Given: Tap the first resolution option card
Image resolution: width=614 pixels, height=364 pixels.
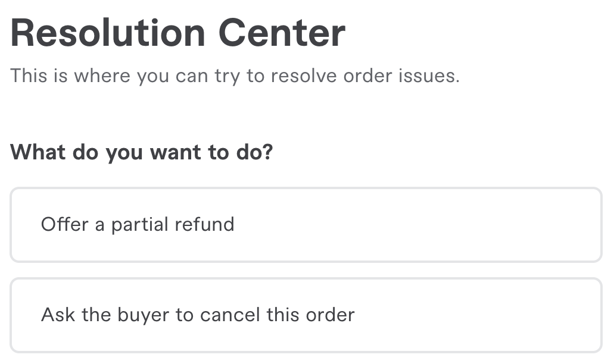Looking at the screenshot, I should click(x=306, y=225).
